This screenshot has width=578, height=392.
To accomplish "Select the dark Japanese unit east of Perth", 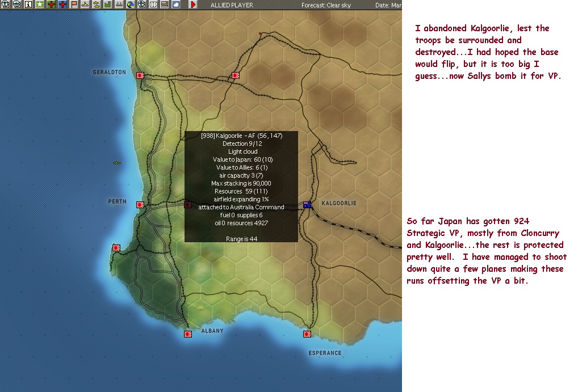I will 187,204.
